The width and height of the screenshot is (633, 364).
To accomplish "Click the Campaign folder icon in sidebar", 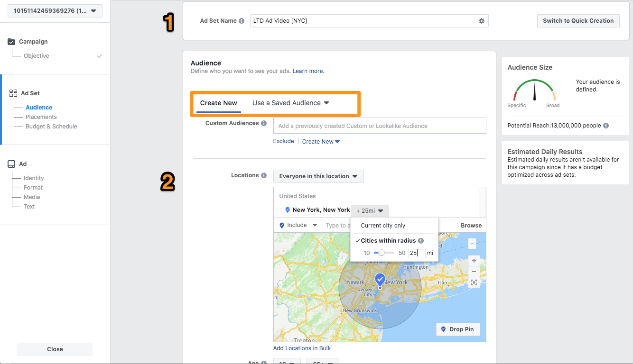I will pyautogui.click(x=12, y=42).
